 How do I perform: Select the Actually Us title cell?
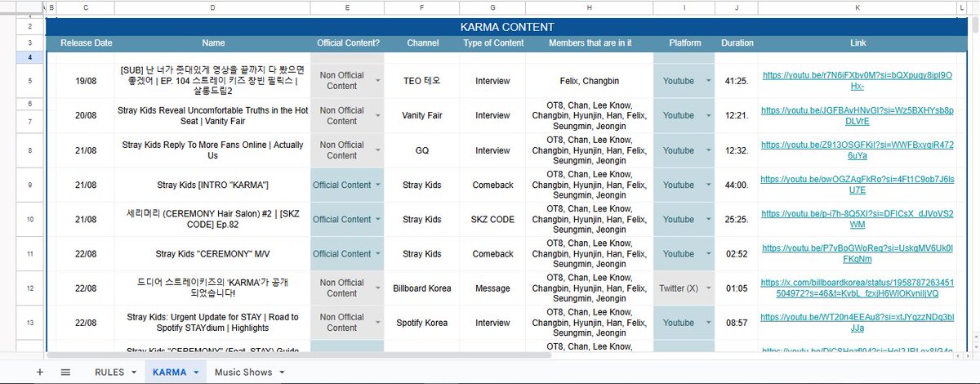pos(213,150)
